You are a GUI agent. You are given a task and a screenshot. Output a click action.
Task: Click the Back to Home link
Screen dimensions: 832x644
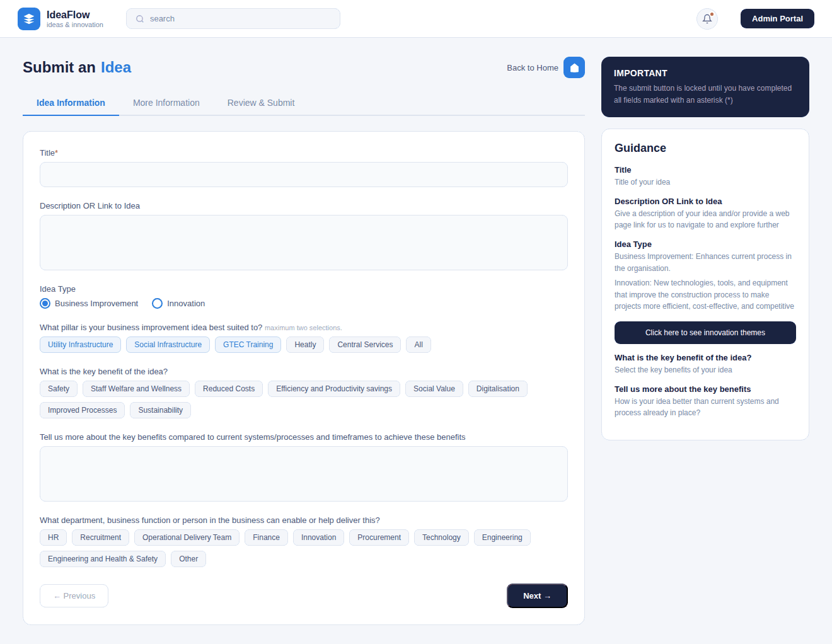(532, 68)
